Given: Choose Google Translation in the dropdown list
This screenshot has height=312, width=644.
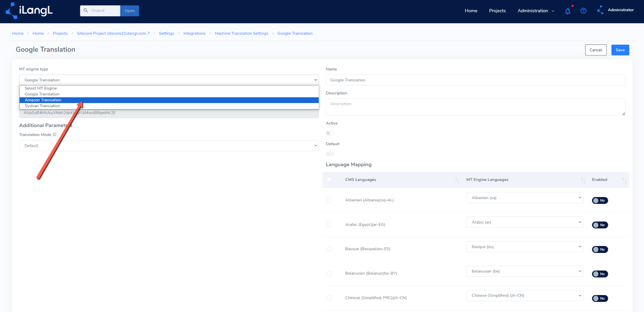Looking at the screenshot, I should coord(169,94).
